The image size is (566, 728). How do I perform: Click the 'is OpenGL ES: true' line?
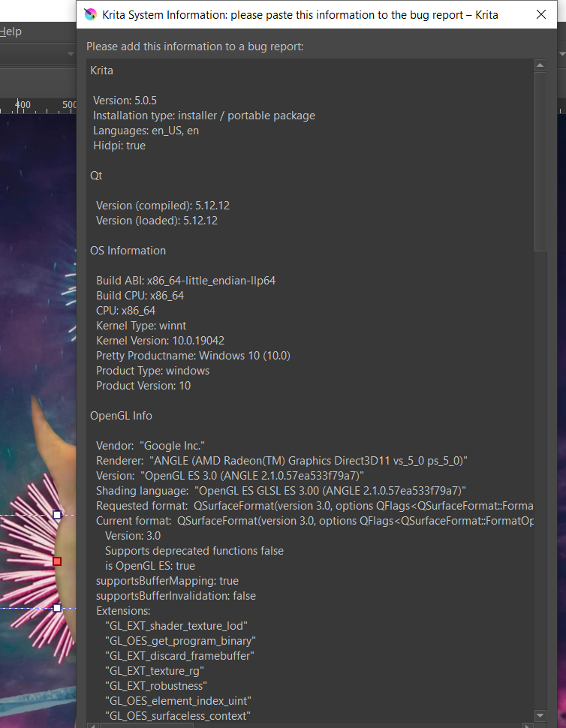click(x=150, y=566)
